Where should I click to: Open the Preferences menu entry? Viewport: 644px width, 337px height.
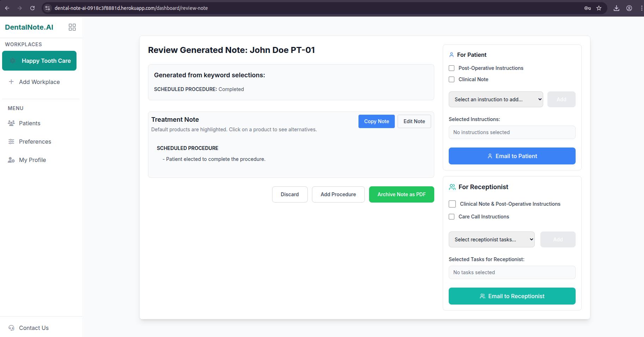pyautogui.click(x=35, y=141)
